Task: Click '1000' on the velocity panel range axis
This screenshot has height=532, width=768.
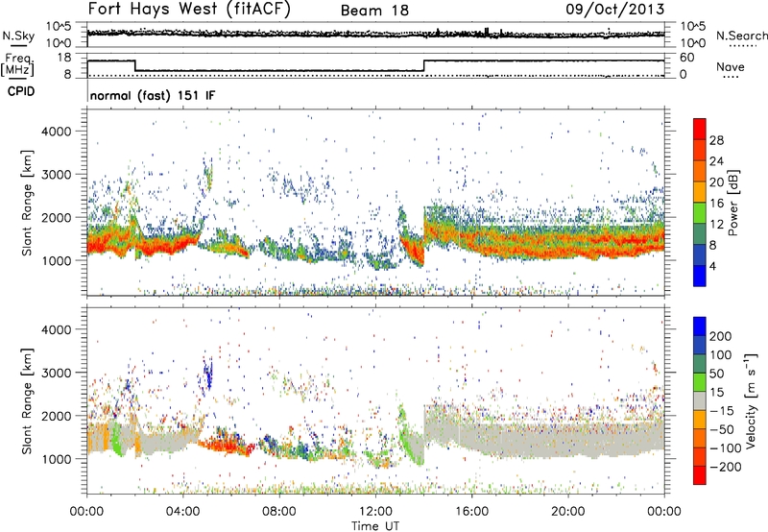Action: 57,459
